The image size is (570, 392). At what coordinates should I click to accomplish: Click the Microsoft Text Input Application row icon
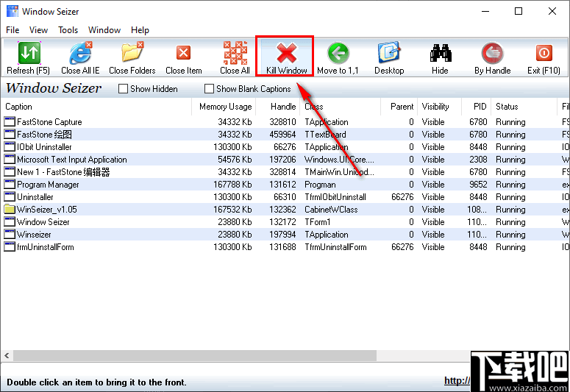tap(10, 160)
